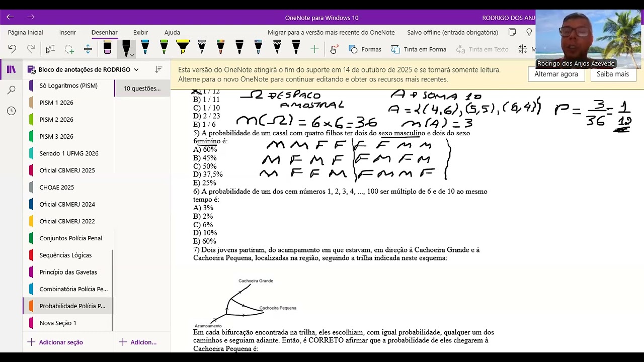The width and height of the screenshot is (644, 362).
Task: Click the math ink icon
Action: 523,49
